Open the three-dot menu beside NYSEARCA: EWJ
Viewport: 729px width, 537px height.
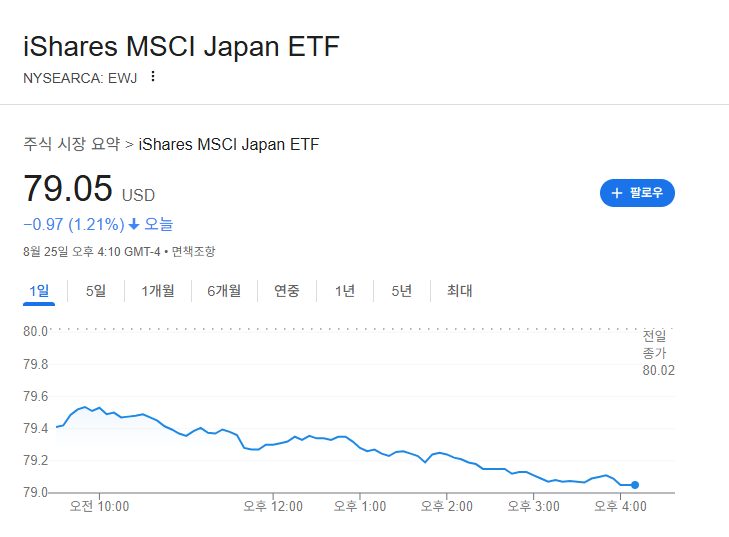click(x=153, y=77)
